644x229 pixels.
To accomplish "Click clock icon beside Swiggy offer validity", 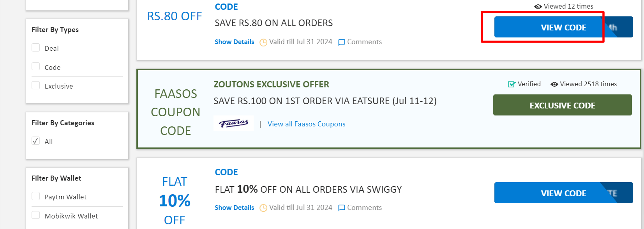I will (x=263, y=208).
